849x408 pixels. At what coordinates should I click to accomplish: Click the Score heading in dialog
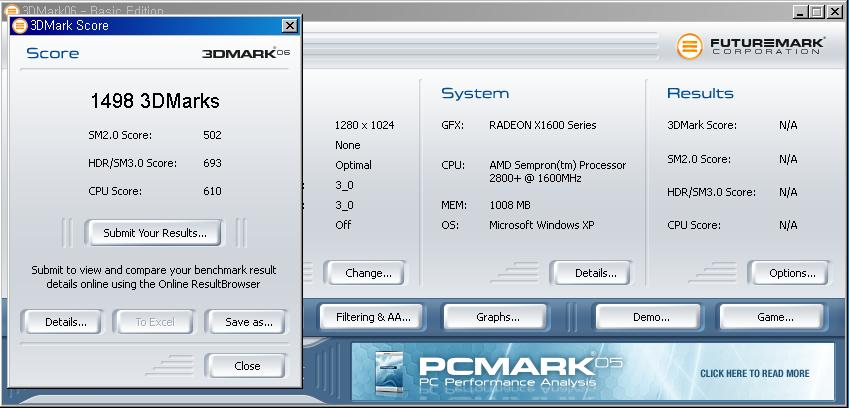[53, 53]
